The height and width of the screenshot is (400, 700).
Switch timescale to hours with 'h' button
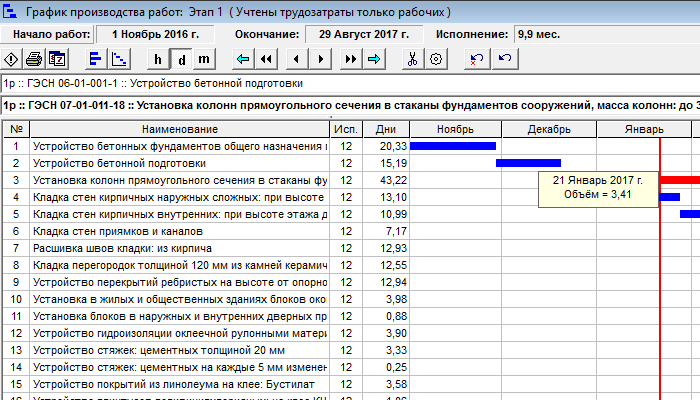[157, 60]
